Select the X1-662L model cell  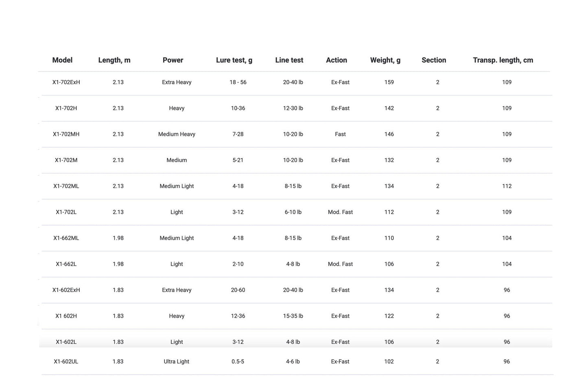[x=66, y=264]
